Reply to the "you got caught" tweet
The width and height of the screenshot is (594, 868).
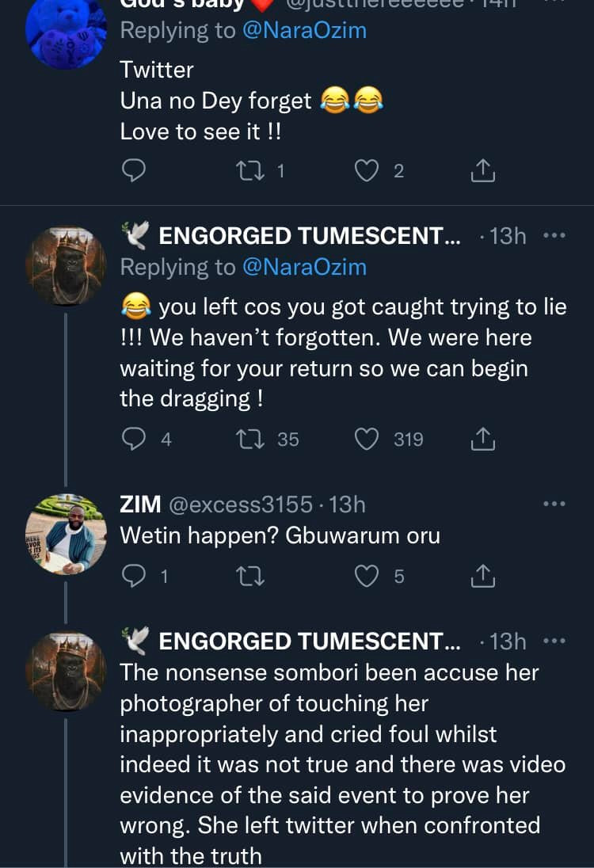(x=135, y=439)
